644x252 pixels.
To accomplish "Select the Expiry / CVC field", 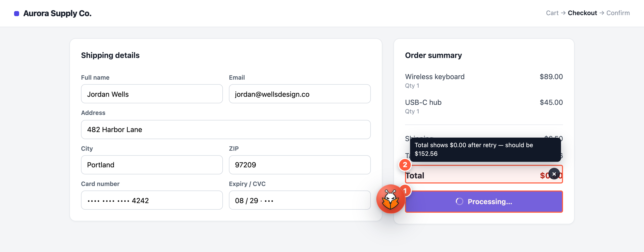I will (300, 200).
